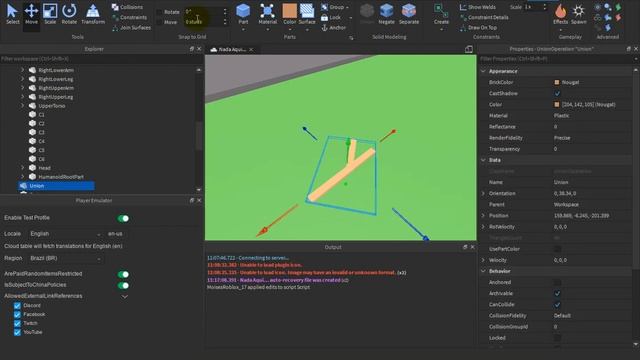This screenshot has height=360, width=640.
Task: Undock the Output panel
Action: (x=465, y=247)
